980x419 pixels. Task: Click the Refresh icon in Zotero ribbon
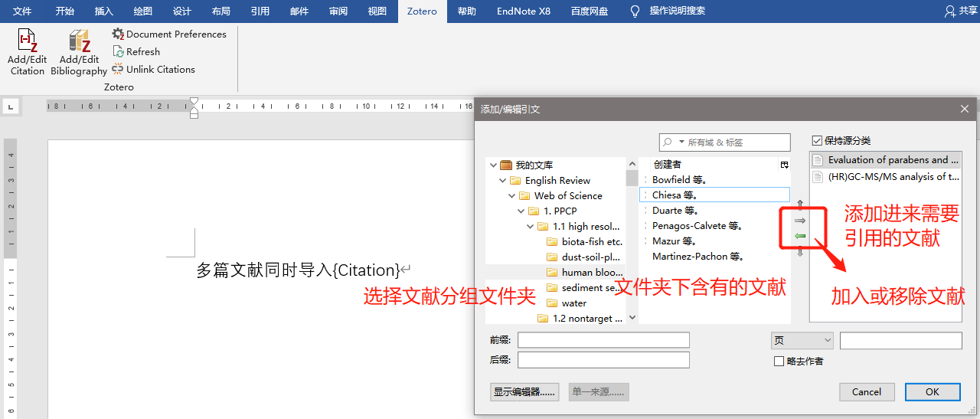[x=118, y=51]
